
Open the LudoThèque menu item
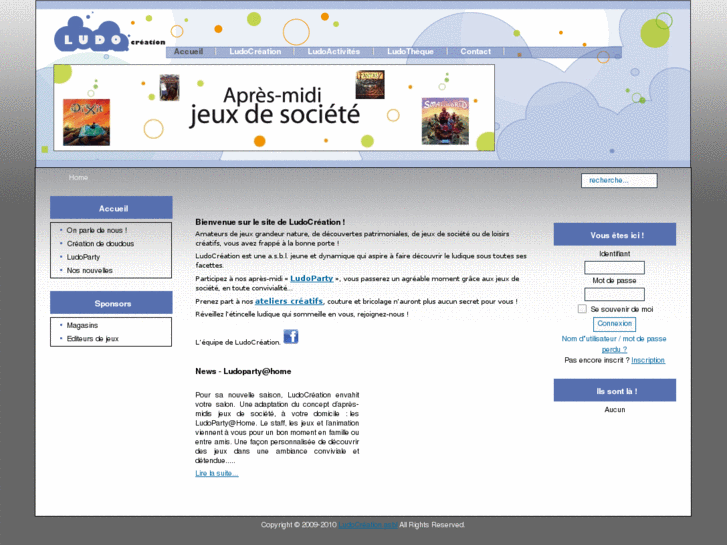point(410,51)
